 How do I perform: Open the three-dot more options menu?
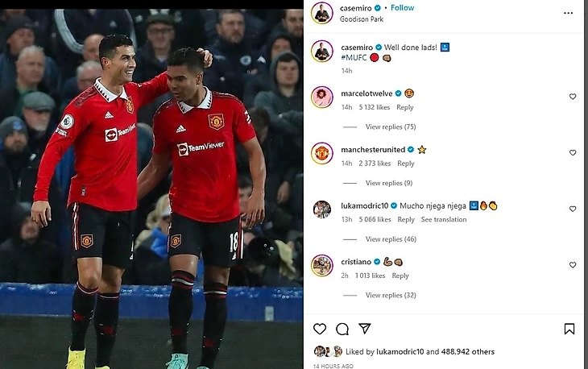(568, 13)
